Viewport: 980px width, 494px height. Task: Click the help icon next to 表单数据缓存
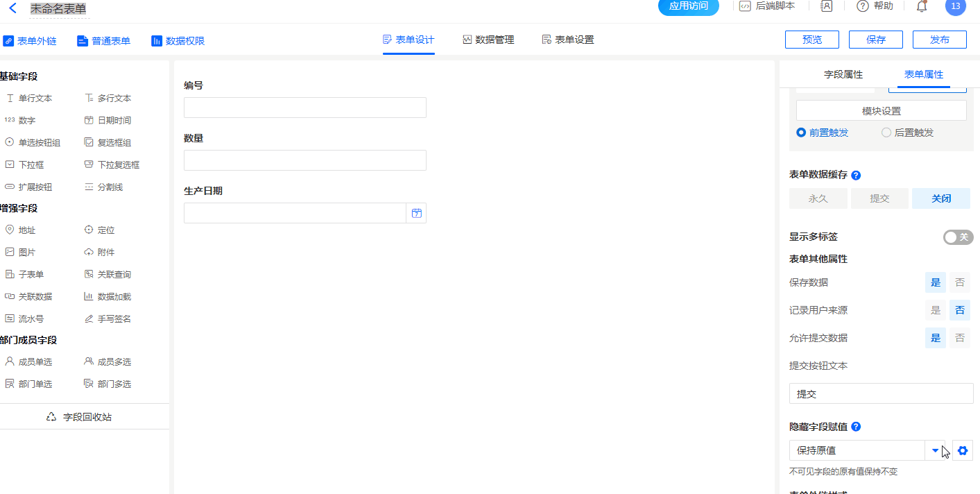[856, 176]
